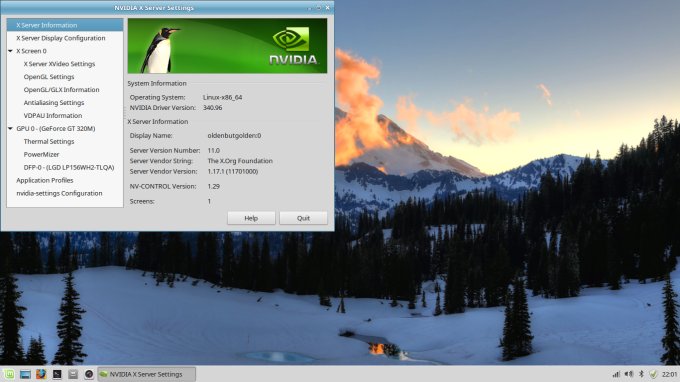
Task: Click the show desktop icon in the panel
Action: coord(25,374)
